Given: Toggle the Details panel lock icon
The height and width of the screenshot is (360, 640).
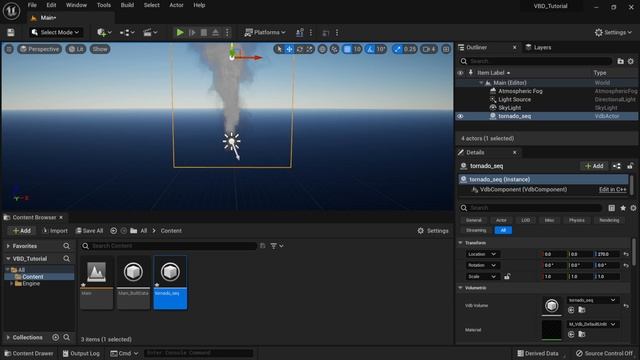Looking at the screenshot, I should pos(630,166).
